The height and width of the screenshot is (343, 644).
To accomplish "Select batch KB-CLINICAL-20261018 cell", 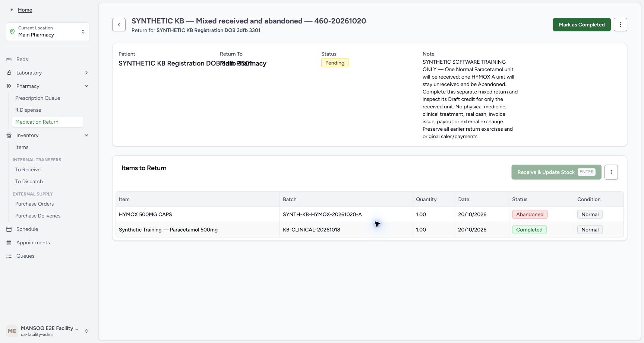I will 346,230.
